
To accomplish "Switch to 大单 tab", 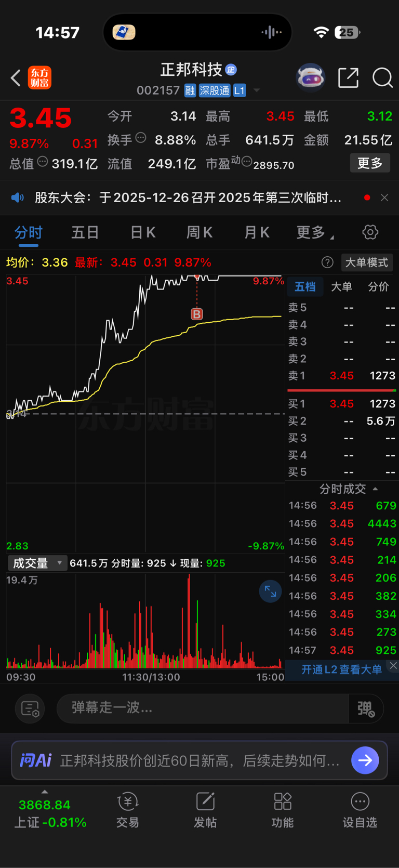I will click(x=341, y=286).
